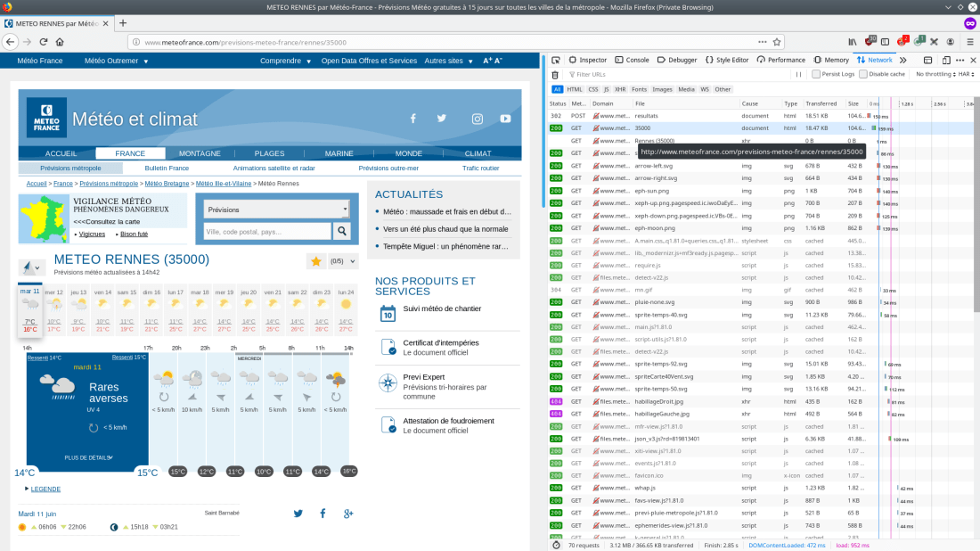Toggle the Disable cache checkbox
This screenshot has height=551, width=980.
tap(863, 75)
